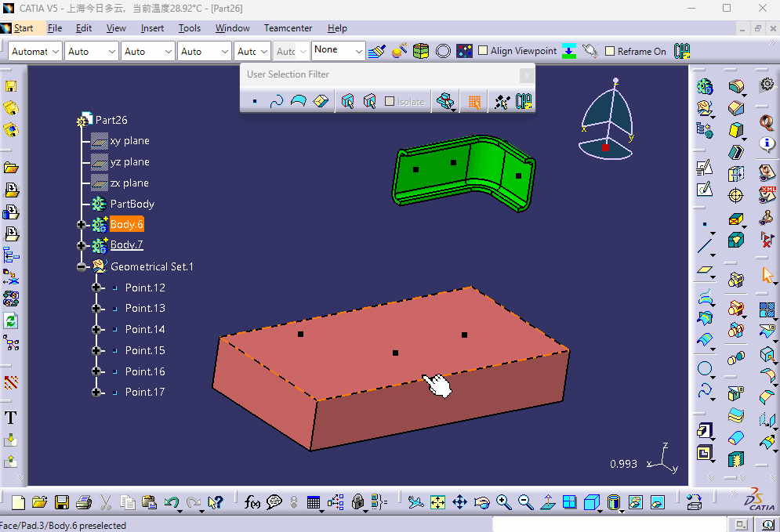Screen dimensions: 780x532
Task: Select the xy plane tree item
Action: point(130,141)
